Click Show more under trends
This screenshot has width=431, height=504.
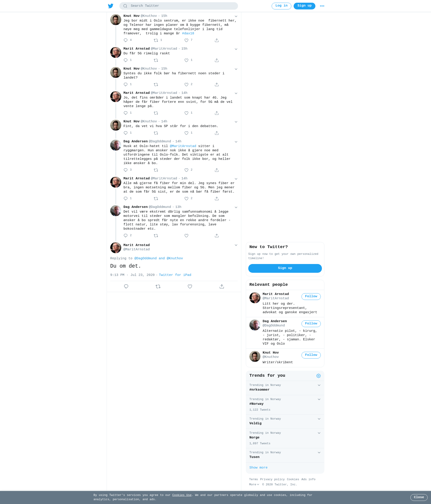coord(258,467)
